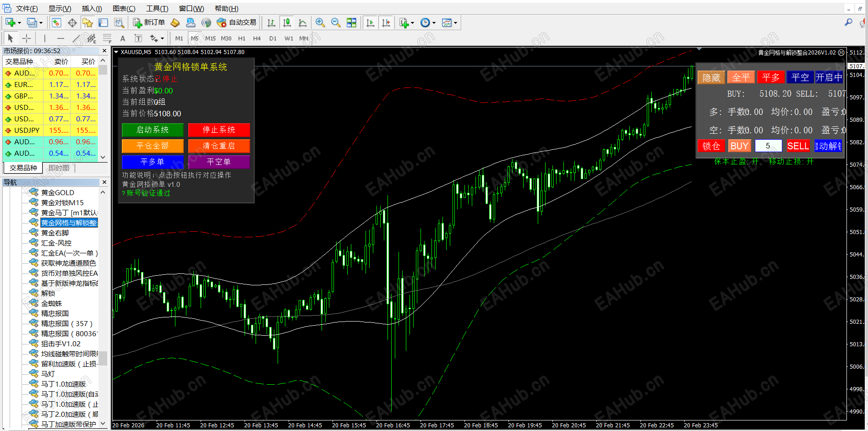The width and height of the screenshot is (868, 431).
Task: Zoom out on the chart
Action: point(336,22)
